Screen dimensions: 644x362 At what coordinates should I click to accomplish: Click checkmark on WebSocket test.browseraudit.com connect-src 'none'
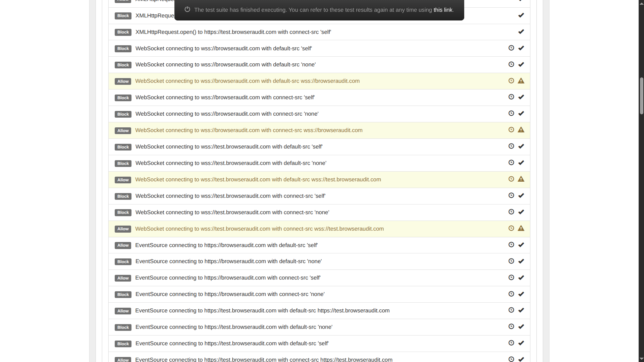pos(521,212)
